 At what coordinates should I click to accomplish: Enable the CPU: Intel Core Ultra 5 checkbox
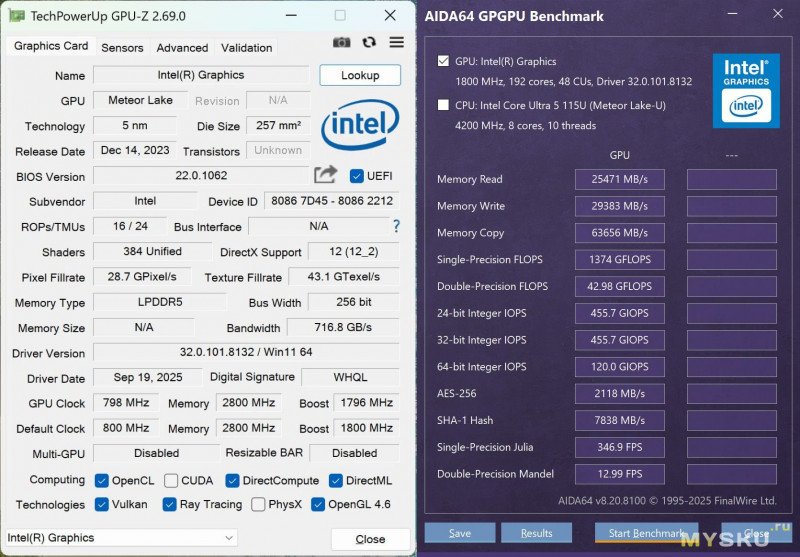coord(443,105)
